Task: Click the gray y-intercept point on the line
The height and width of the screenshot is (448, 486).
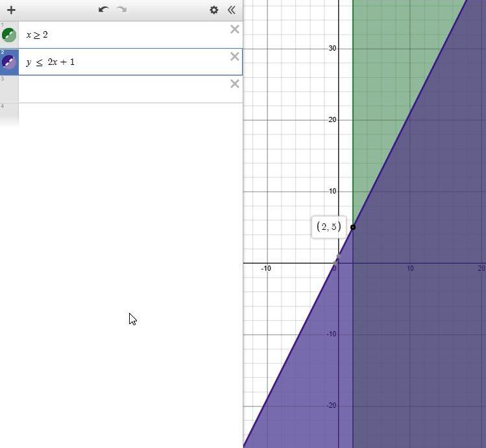Action: 339,256
